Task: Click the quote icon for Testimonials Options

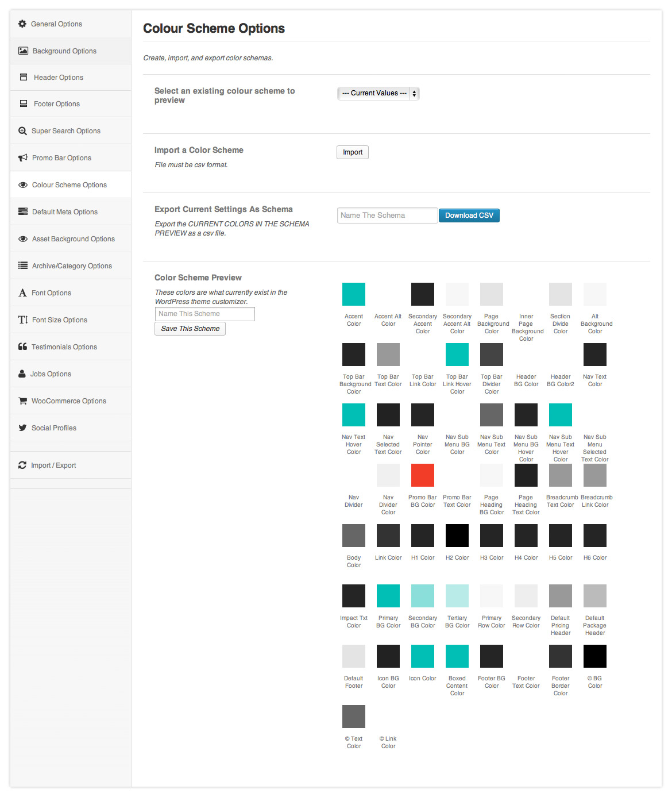Action: tap(22, 347)
